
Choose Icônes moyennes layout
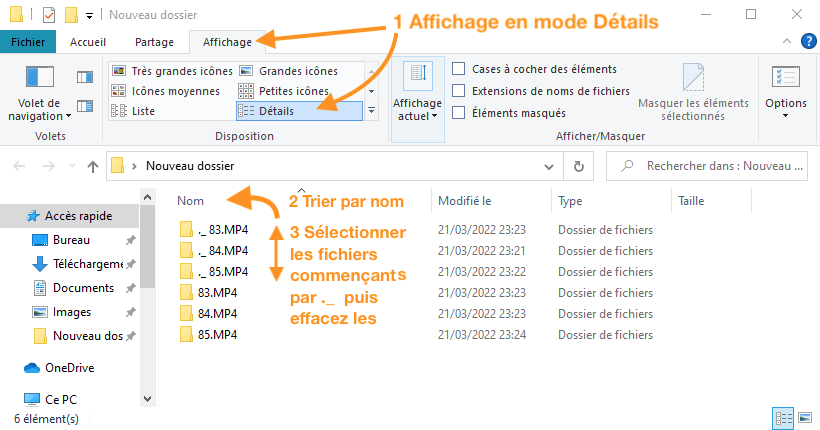click(x=166, y=91)
